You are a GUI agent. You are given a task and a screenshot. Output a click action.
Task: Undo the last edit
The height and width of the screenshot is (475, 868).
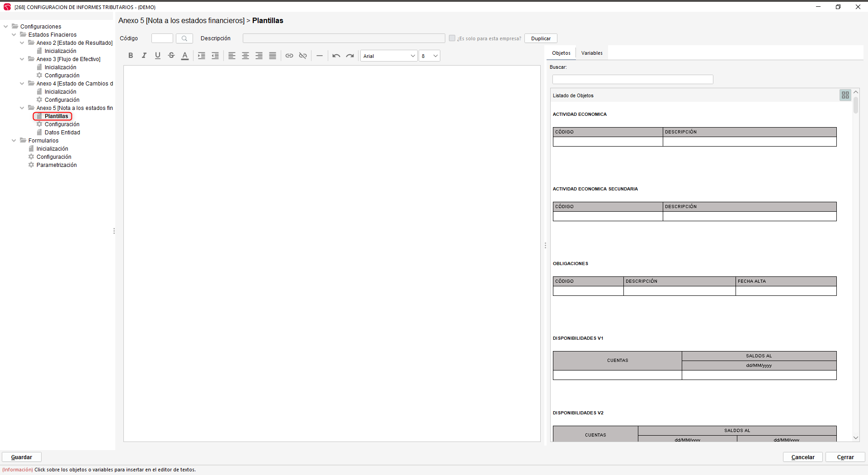[x=336, y=56]
